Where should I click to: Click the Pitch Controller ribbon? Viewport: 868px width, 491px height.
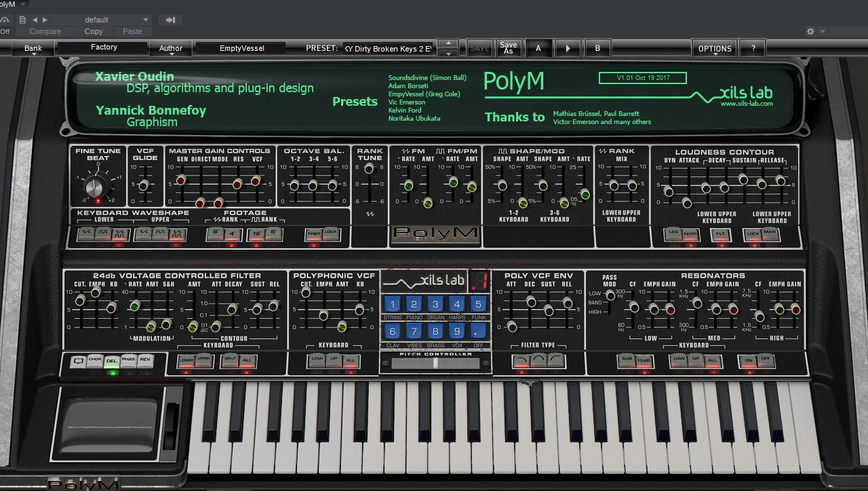point(436,364)
